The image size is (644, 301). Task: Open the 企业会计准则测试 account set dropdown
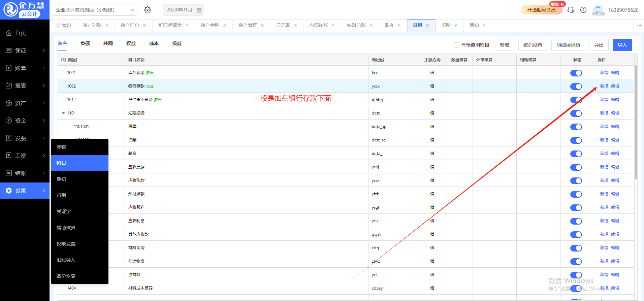pyautogui.click(x=95, y=10)
